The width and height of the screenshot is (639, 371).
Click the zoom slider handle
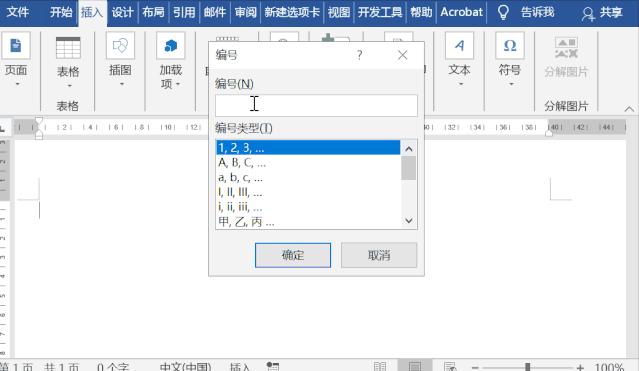pyautogui.click(x=528, y=367)
